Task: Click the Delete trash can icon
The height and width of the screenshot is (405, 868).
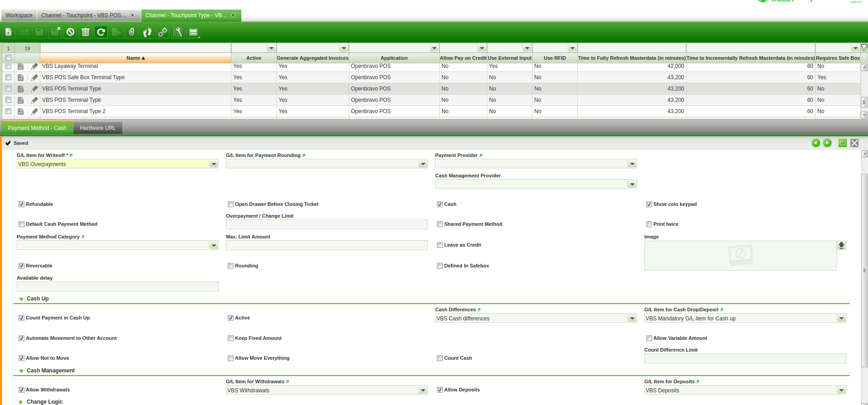Action: 86,32
